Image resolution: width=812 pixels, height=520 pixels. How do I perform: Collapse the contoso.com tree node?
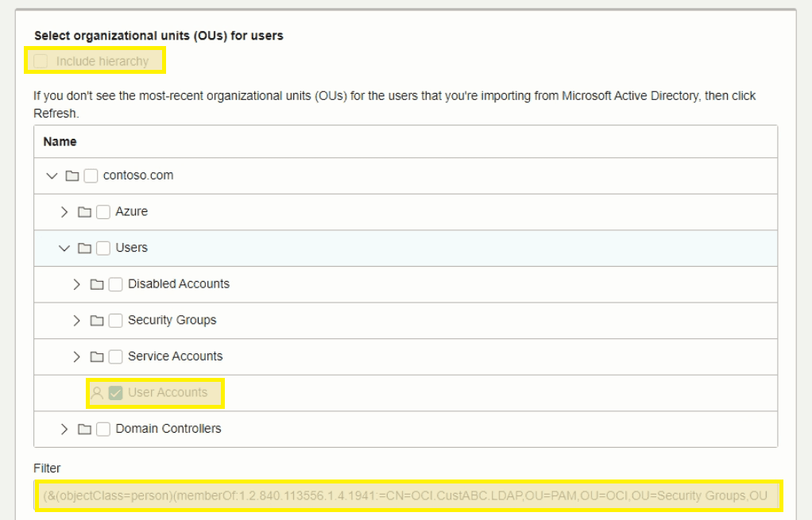[x=51, y=175]
